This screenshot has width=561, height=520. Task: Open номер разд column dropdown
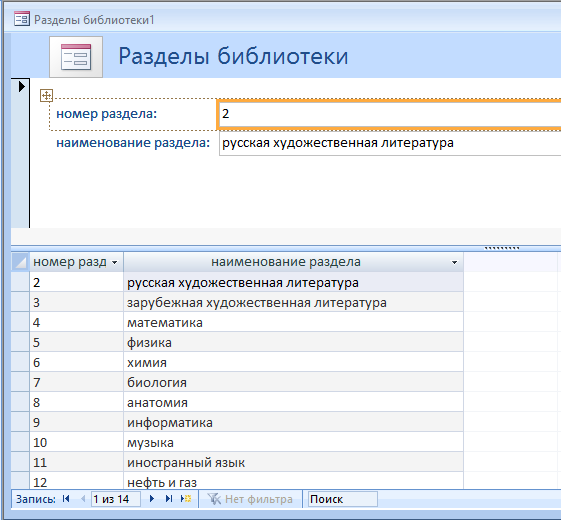(x=114, y=262)
